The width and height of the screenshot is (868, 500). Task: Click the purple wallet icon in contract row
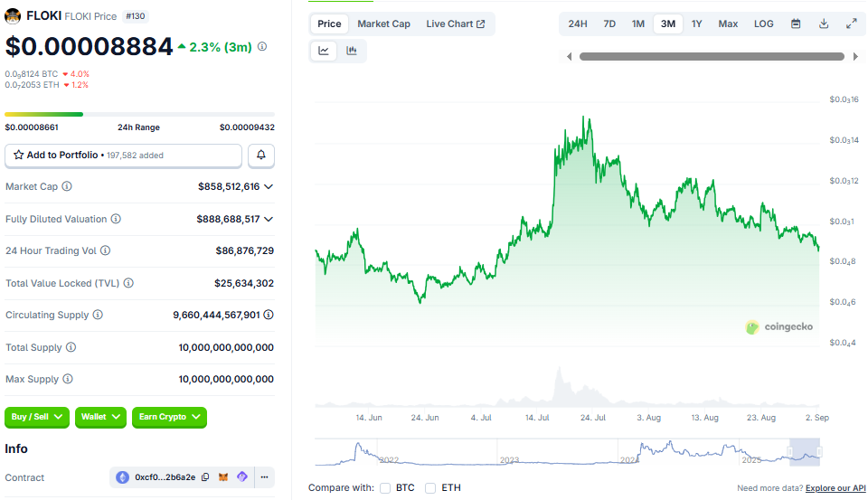click(x=242, y=476)
